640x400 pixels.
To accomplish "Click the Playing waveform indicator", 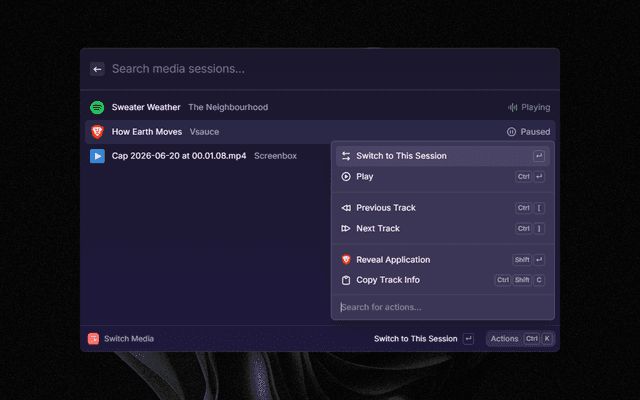I will click(512, 107).
